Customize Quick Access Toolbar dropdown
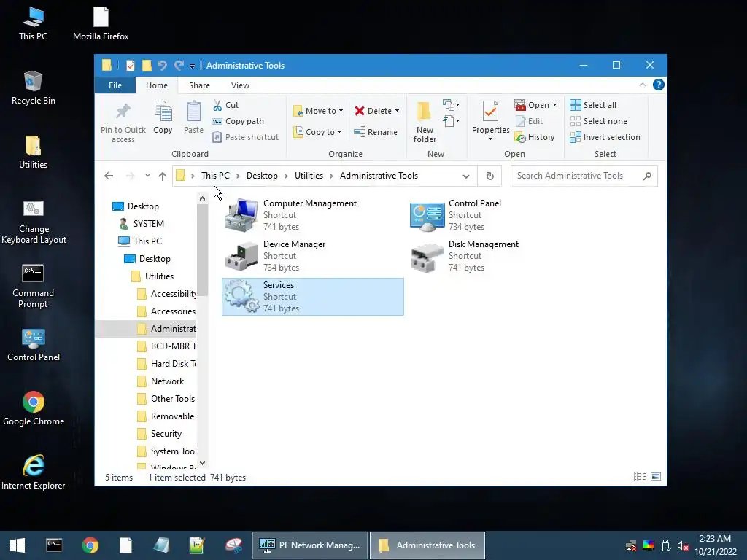 pyautogui.click(x=192, y=66)
